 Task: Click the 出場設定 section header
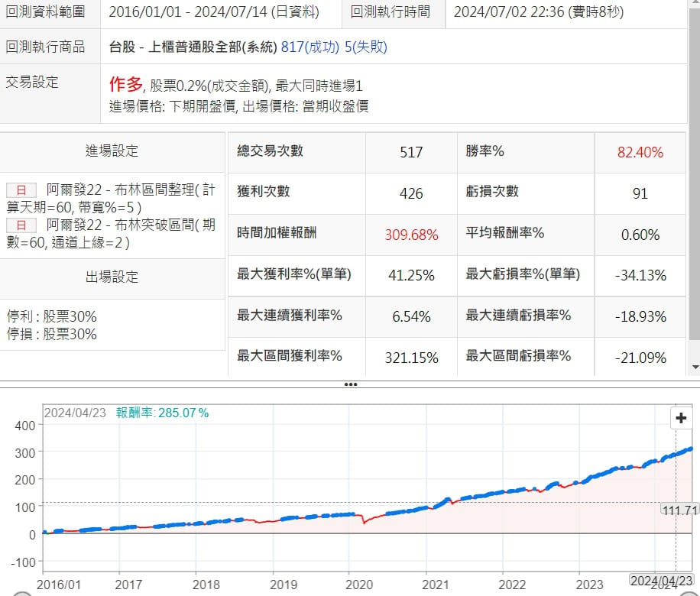[x=112, y=277]
